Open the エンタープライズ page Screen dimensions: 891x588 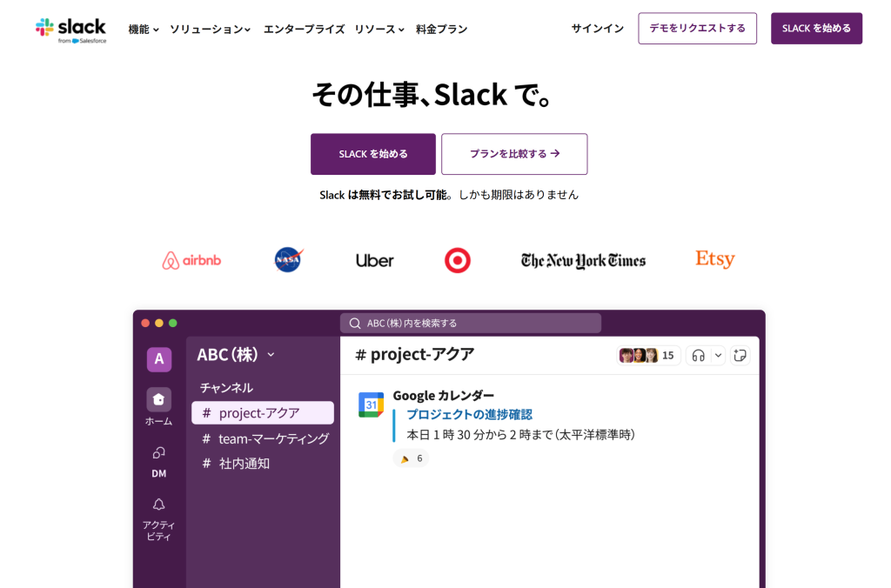pos(304,29)
